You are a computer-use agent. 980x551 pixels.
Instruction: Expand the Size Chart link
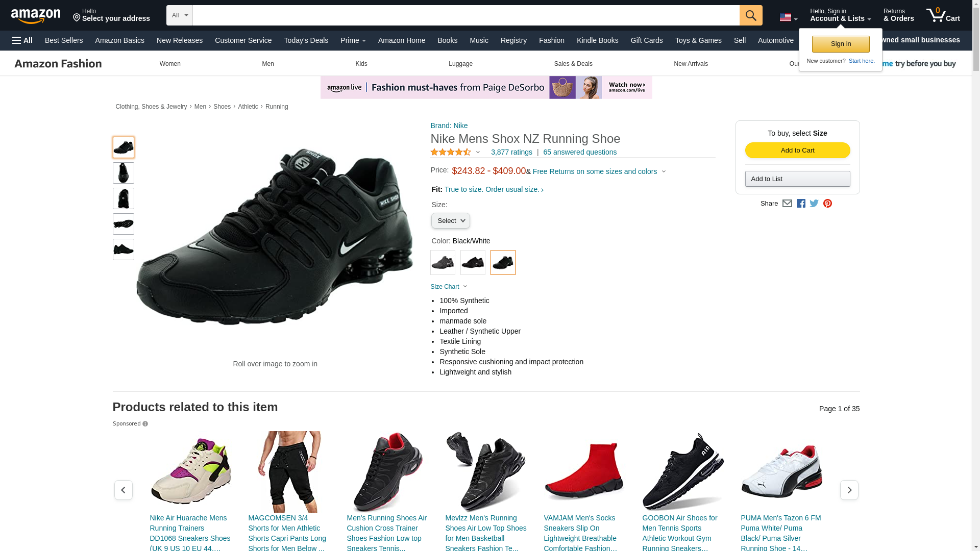[x=449, y=287]
